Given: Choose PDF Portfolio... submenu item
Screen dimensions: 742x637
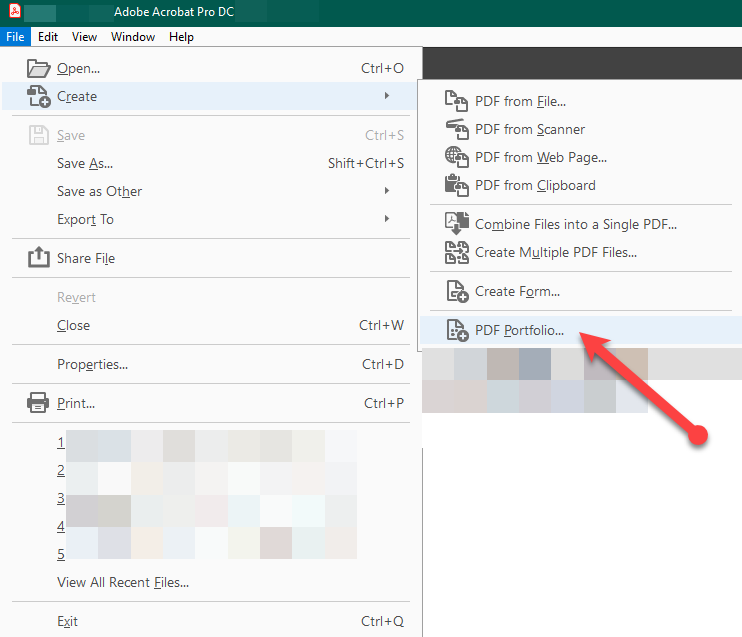Looking at the screenshot, I should [580, 330].
